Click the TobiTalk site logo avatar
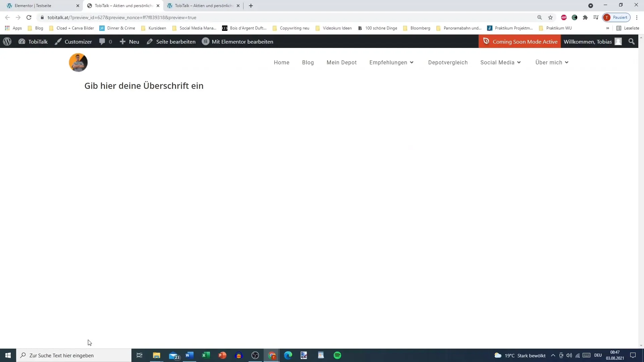The height and width of the screenshot is (362, 644). [x=78, y=62]
